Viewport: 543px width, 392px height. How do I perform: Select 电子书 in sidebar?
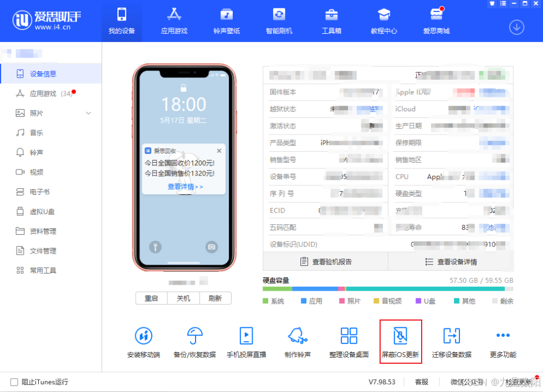[x=51, y=192]
